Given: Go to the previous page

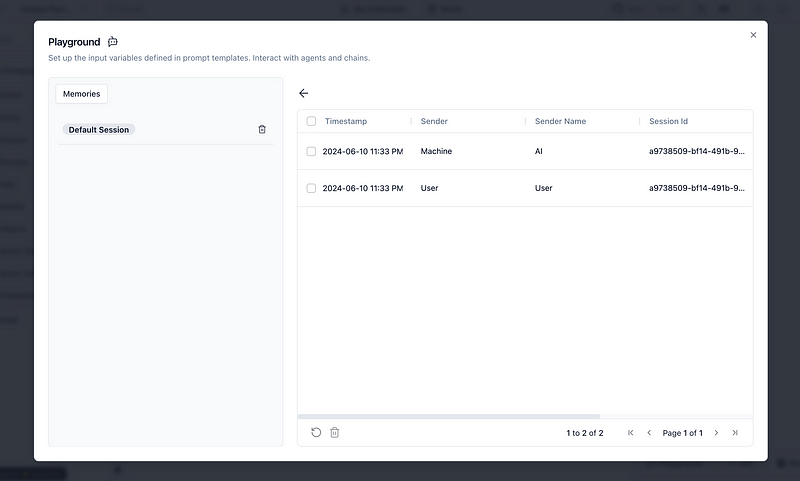Looking at the screenshot, I should click(x=649, y=433).
